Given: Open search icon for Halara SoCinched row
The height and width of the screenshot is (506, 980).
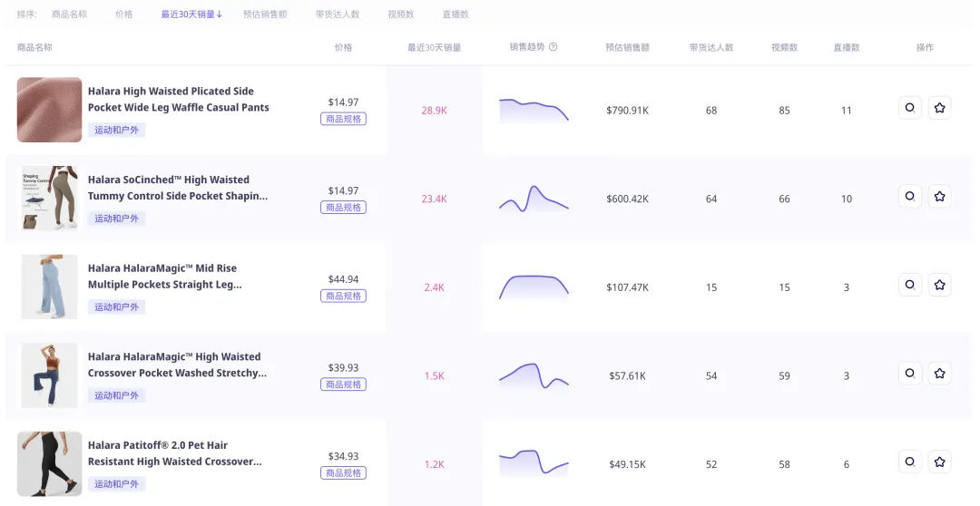Looking at the screenshot, I should pyautogui.click(x=910, y=197).
